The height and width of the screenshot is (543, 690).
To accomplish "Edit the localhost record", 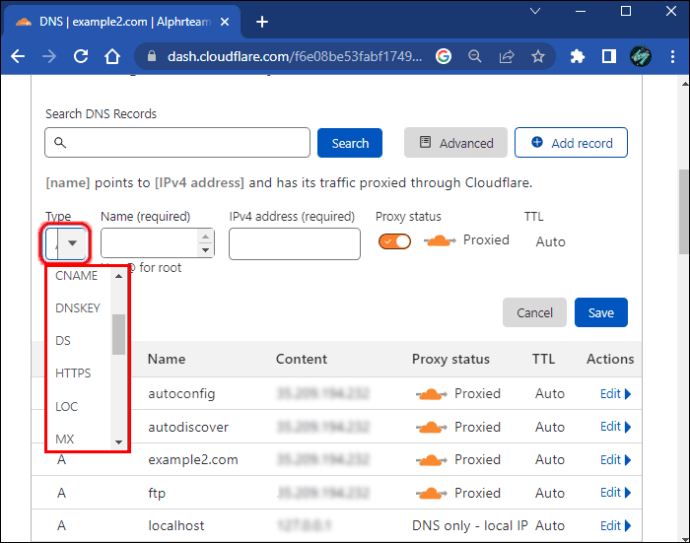I will point(616,525).
